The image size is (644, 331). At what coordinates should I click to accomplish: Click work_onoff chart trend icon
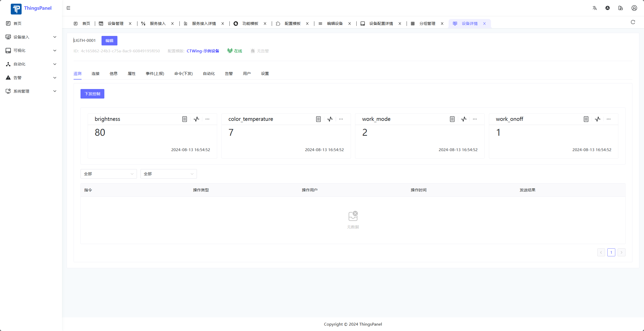(598, 119)
